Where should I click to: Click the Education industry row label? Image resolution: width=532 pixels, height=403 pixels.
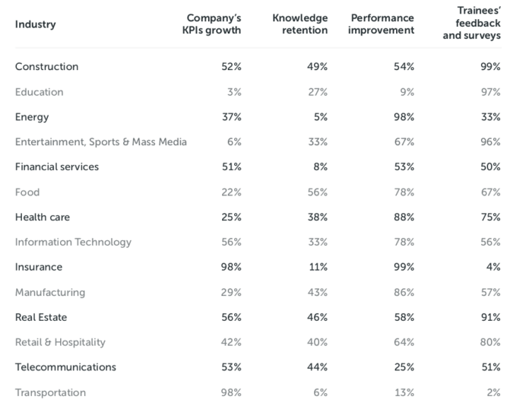click(40, 92)
